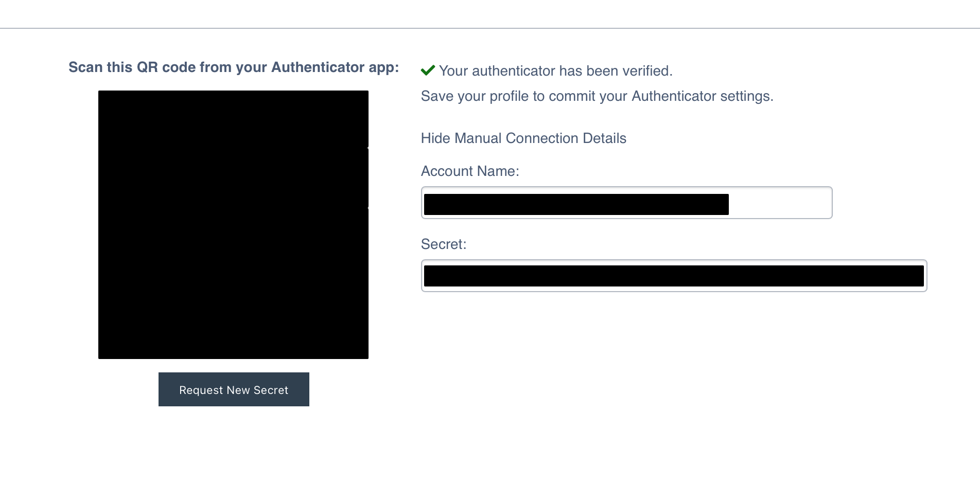980x502 pixels.
Task: Click the redacted Secret value bar
Action: [x=674, y=276]
